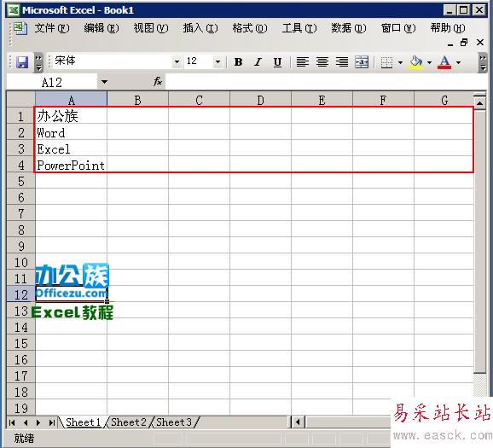Align text left
Image resolution: width=493 pixels, height=448 pixels.
[x=303, y=62]
